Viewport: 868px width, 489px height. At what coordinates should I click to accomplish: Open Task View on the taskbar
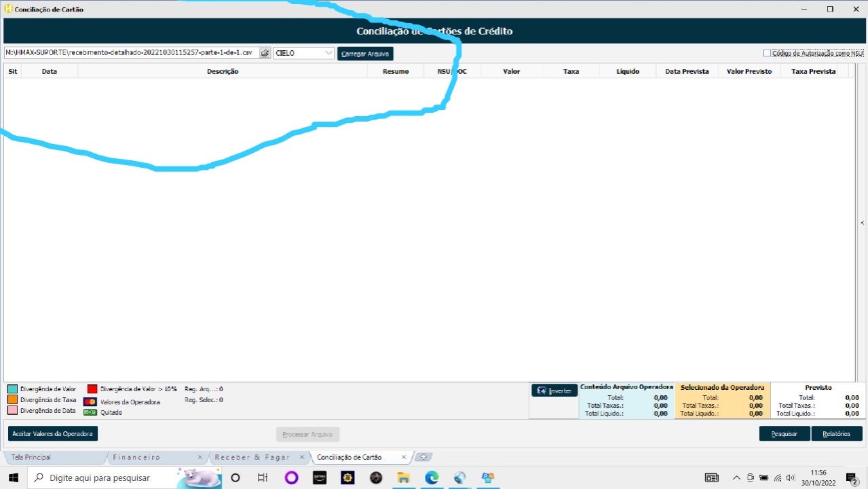coord(263,477)
